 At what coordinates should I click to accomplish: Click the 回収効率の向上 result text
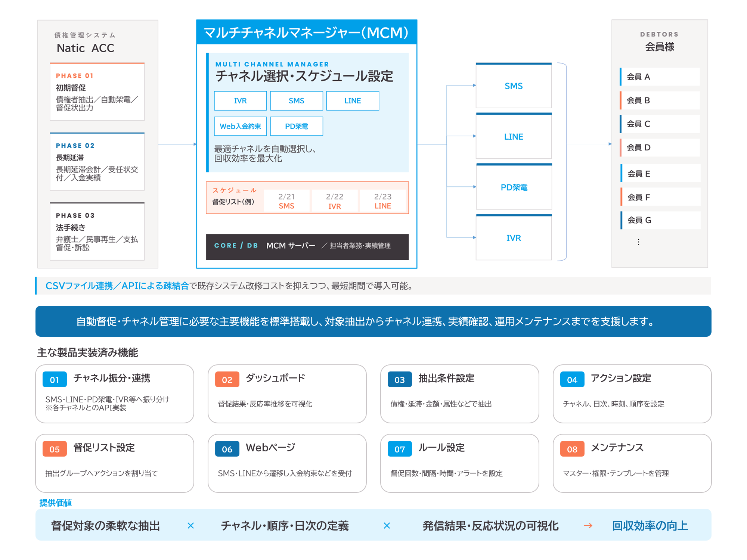[x=650, y=526]
